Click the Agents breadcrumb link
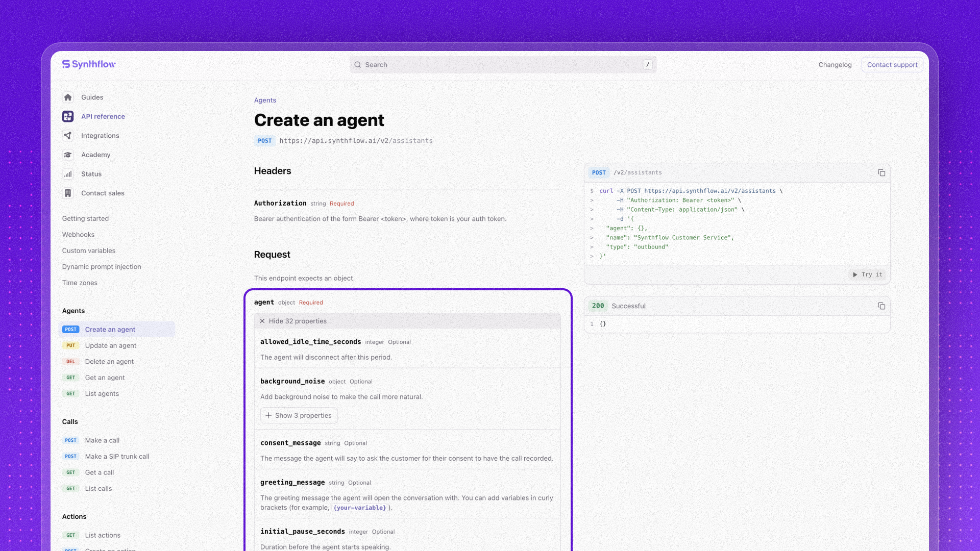 [x=265, y=101]
